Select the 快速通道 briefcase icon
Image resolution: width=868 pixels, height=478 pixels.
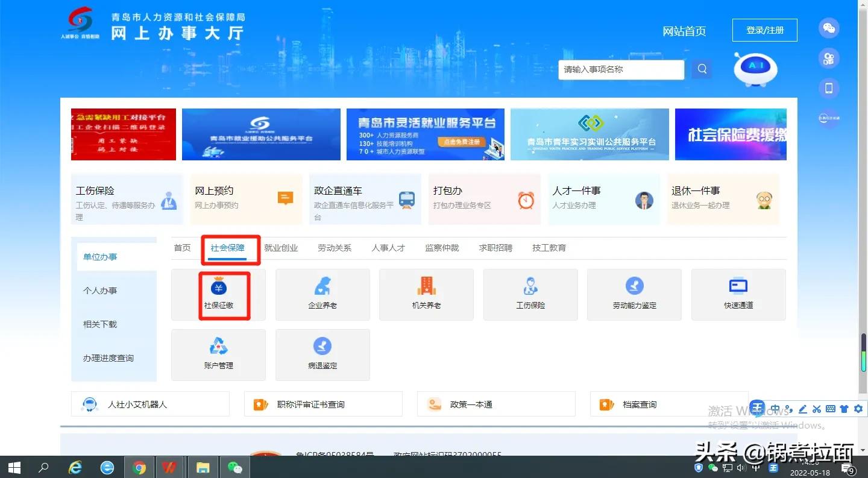pos(738,294)
